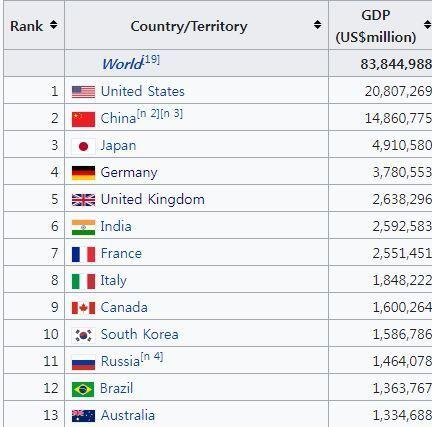Click the China flag icon
Viewport: 432px width, 427px height.
coord(83,119)
